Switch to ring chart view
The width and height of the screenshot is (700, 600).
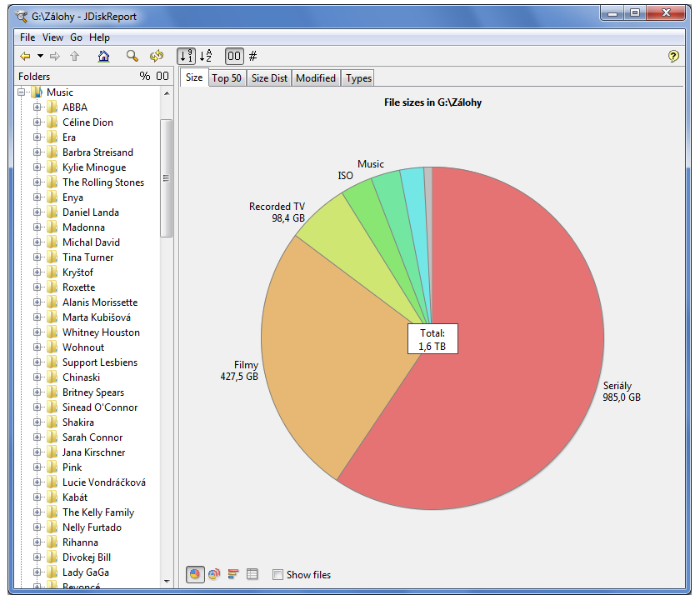tap(213, 574)
